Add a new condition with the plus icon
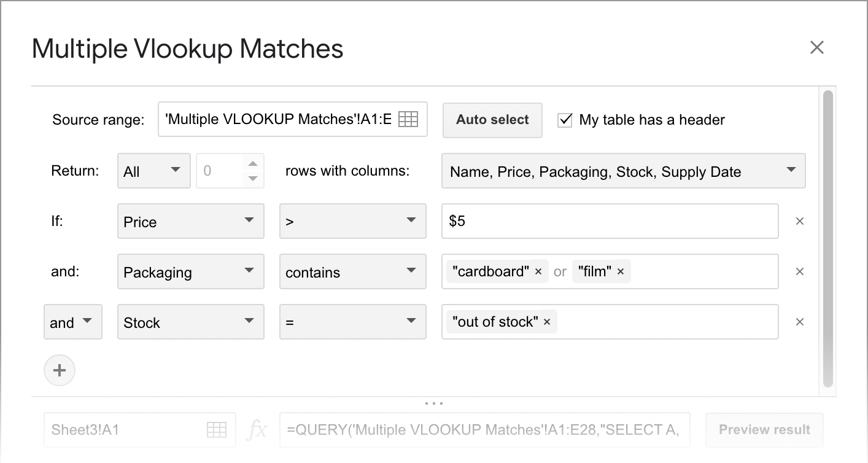Screen dimensions: 868x463 tap(59, 370)
